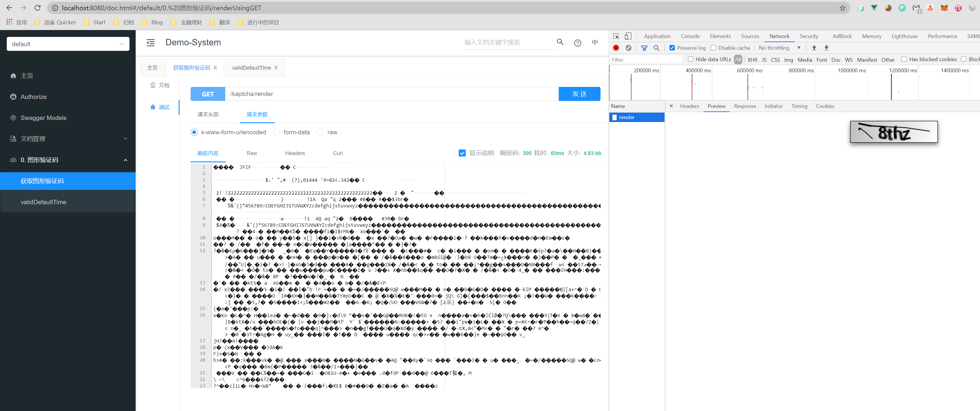Click the blue 发送 send button
This screenshot has height=411, width=980.
(x=579, y=94)
